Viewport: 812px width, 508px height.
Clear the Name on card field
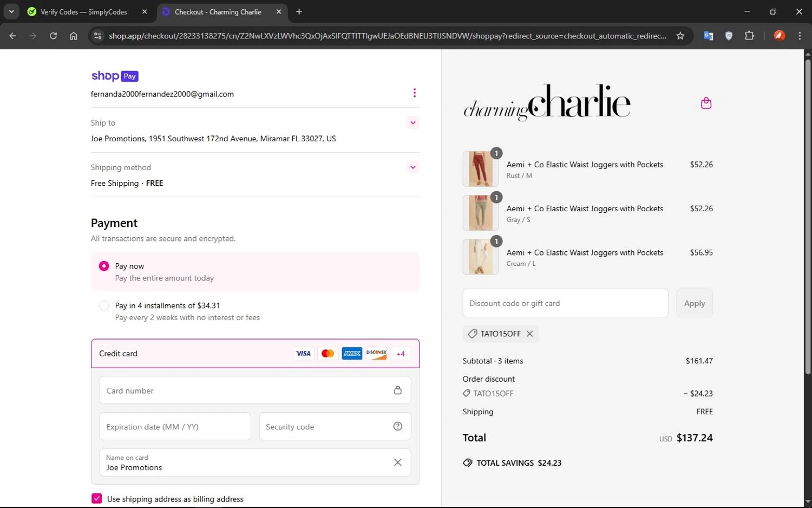[398, 462]
